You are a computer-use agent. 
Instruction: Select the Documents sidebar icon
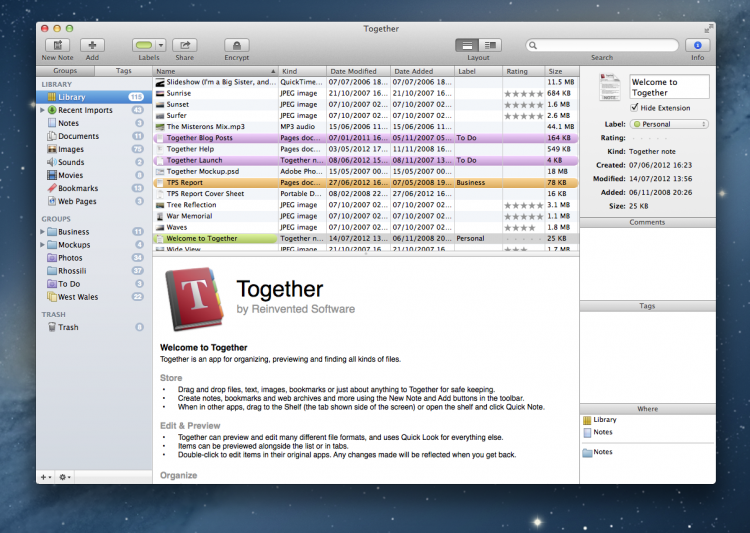point(52,136)
